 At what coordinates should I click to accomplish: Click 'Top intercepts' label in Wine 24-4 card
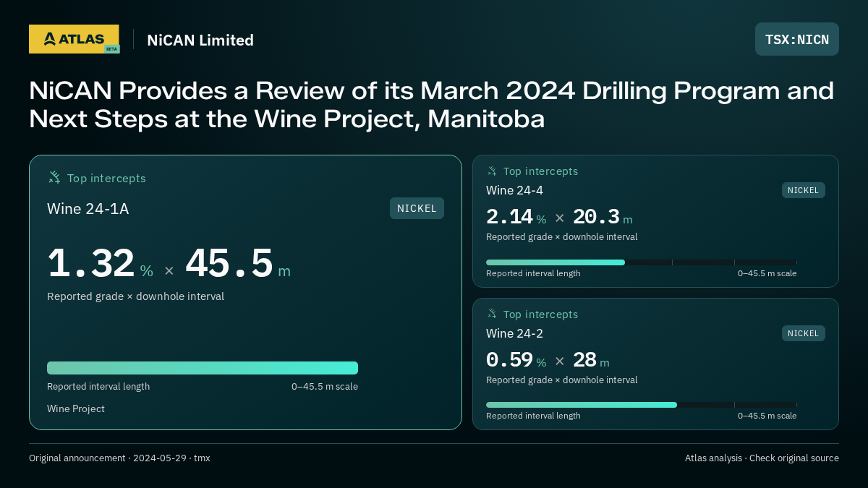540,171
